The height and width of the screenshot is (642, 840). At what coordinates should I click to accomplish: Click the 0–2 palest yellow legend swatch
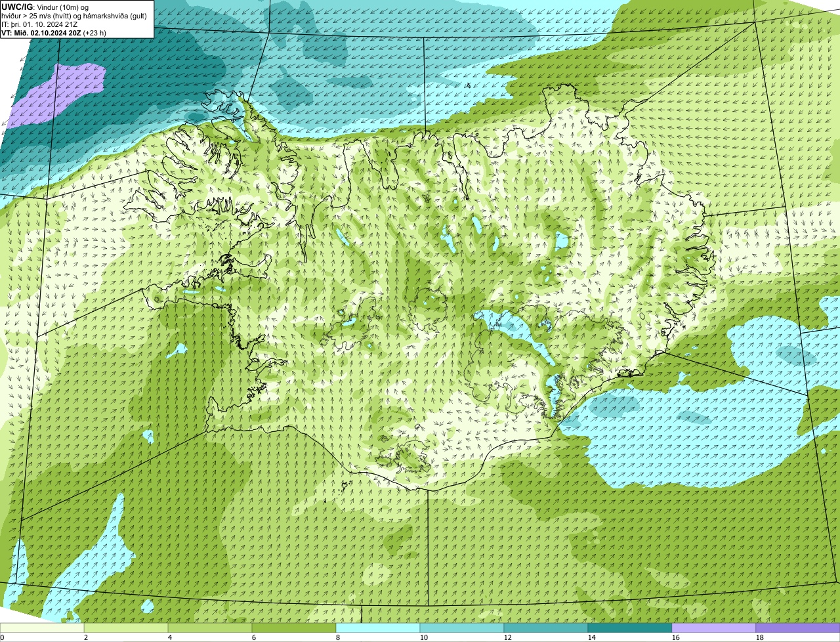pyautogui.click(x=42, y=628)
